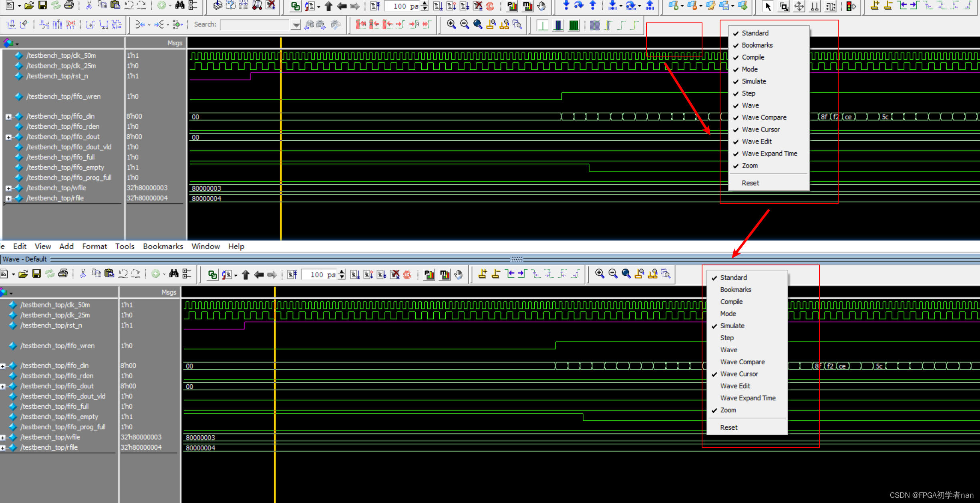Click the Break simulation hand icon in lower toolbar

tap(459, 274)
